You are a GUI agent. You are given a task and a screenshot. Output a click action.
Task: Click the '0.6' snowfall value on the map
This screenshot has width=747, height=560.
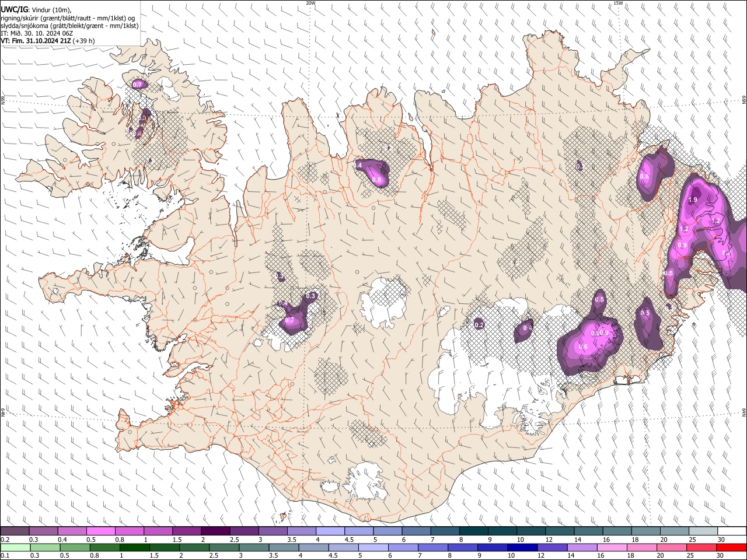[x=582, y=347]
